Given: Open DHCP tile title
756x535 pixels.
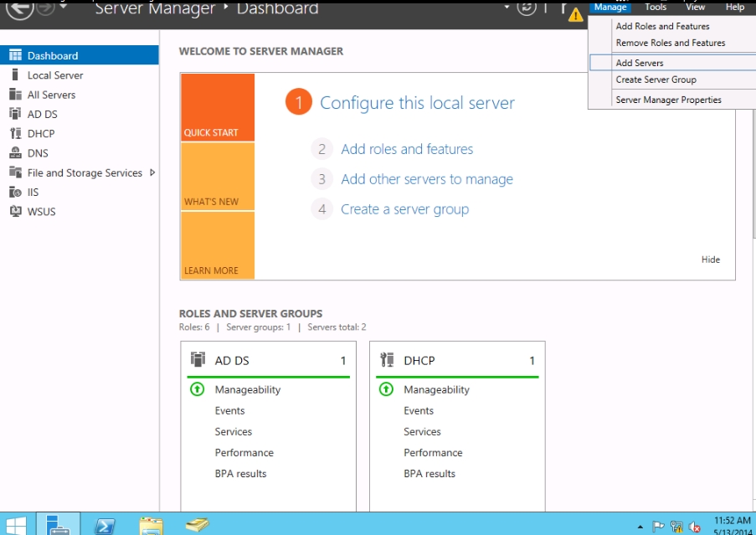Looking at the screenshot, I should click(x=419, y=361).
